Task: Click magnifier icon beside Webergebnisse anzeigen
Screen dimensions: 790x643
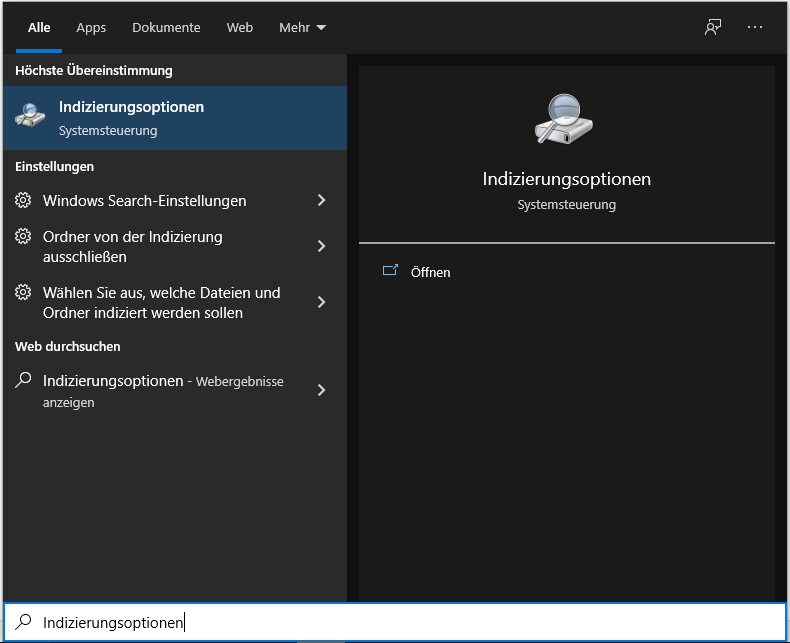Action: coord(23,380)
